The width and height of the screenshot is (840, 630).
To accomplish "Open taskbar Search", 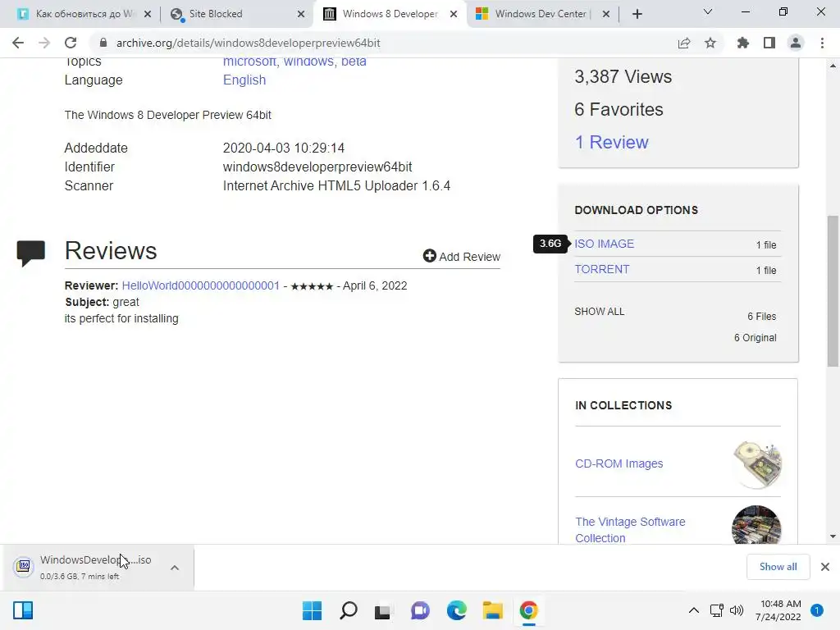I will click(349, 610).
